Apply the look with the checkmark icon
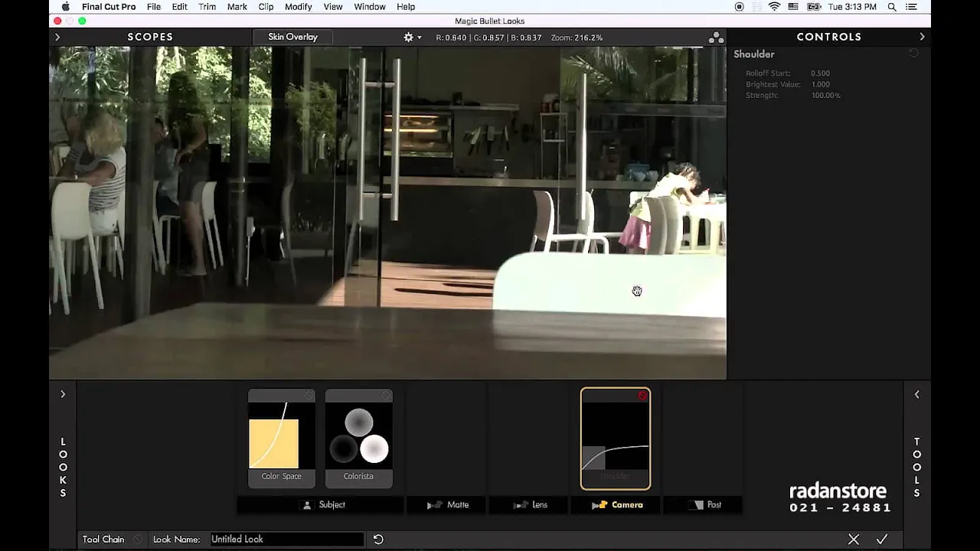The height and width of the screenshot is (551, 980). pos(882,540)
